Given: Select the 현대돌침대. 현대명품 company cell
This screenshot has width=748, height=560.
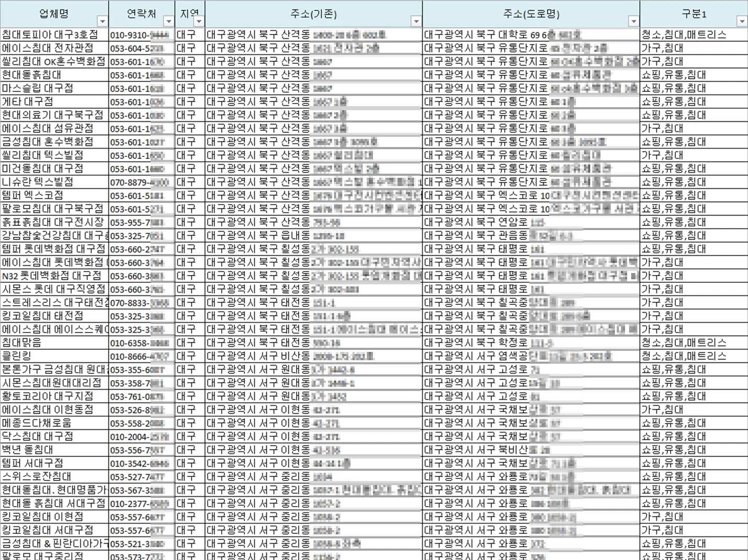Looking at the screenshot, I should tap(54, 490).
